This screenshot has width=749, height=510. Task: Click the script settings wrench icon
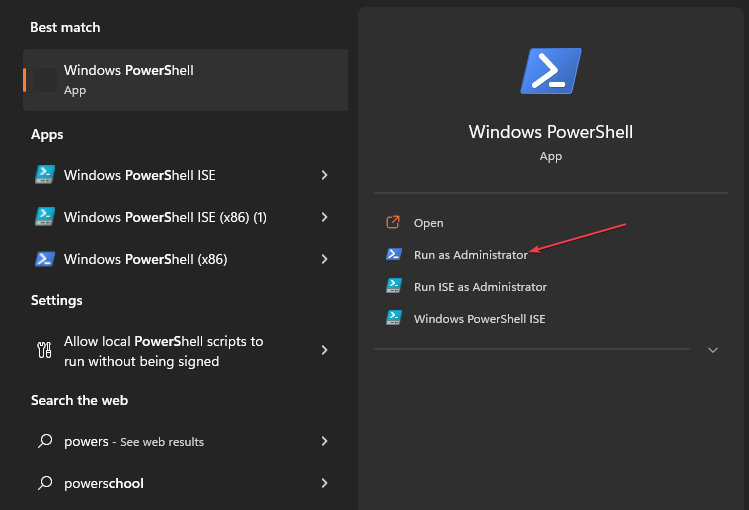pos(44,350)
